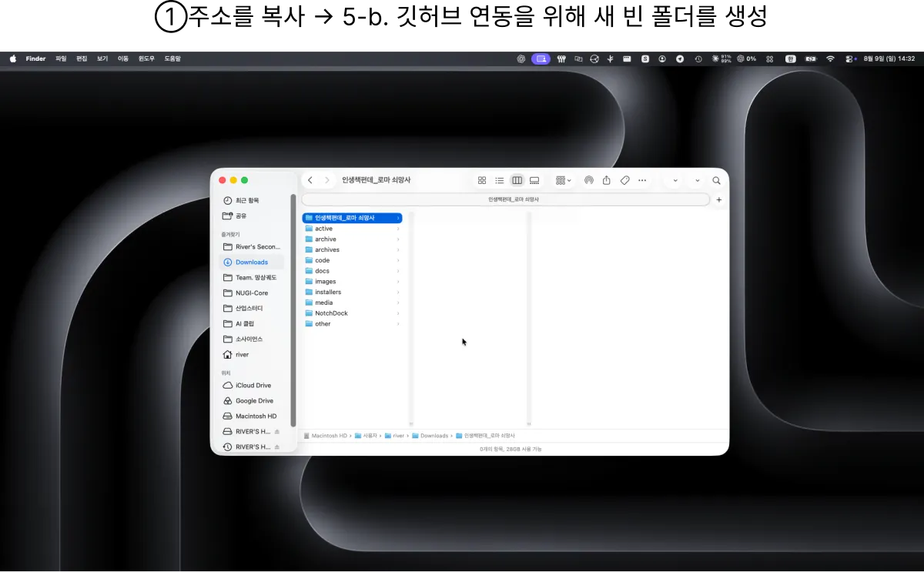Open Macintosh HD in the sidebar
The width and height of the screenshot is (924, 572).
click(x=252, y=416)
